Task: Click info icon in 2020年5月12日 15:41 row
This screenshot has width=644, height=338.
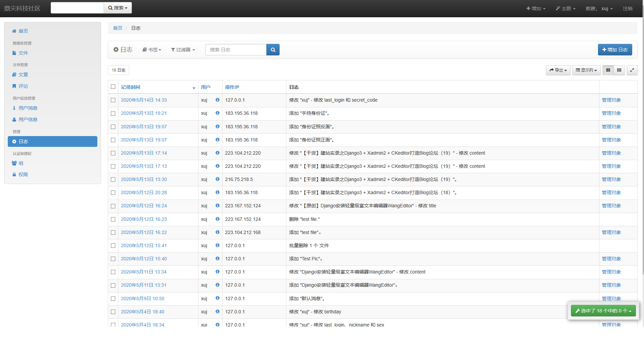Action: [217, 245]
